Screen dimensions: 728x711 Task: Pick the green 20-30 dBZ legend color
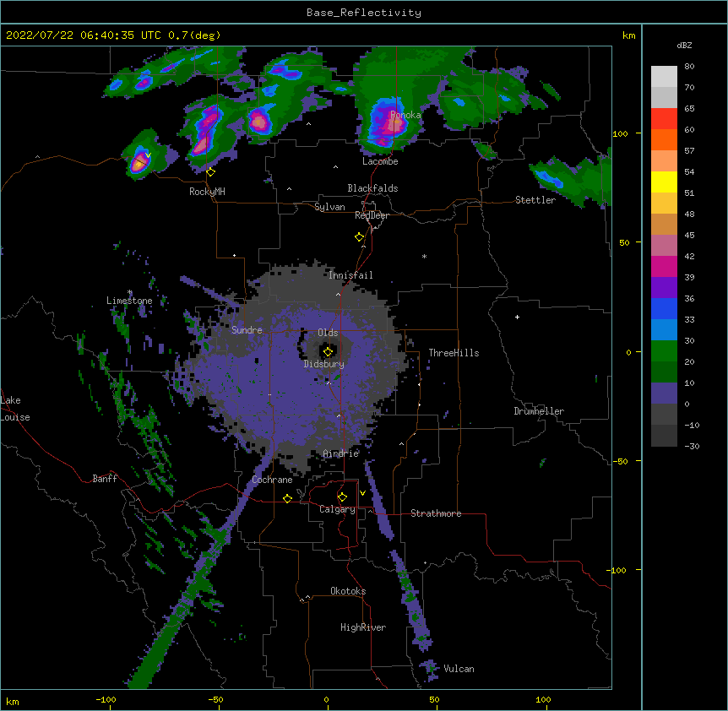point(664,351)
